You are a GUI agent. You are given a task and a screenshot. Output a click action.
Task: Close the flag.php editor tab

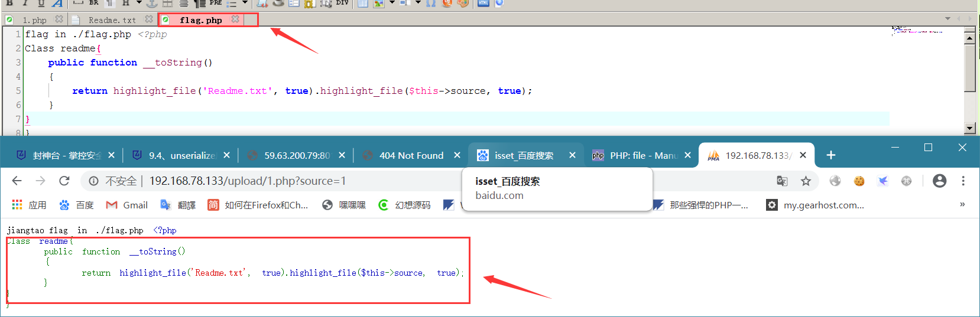click(x=235, y=19)
